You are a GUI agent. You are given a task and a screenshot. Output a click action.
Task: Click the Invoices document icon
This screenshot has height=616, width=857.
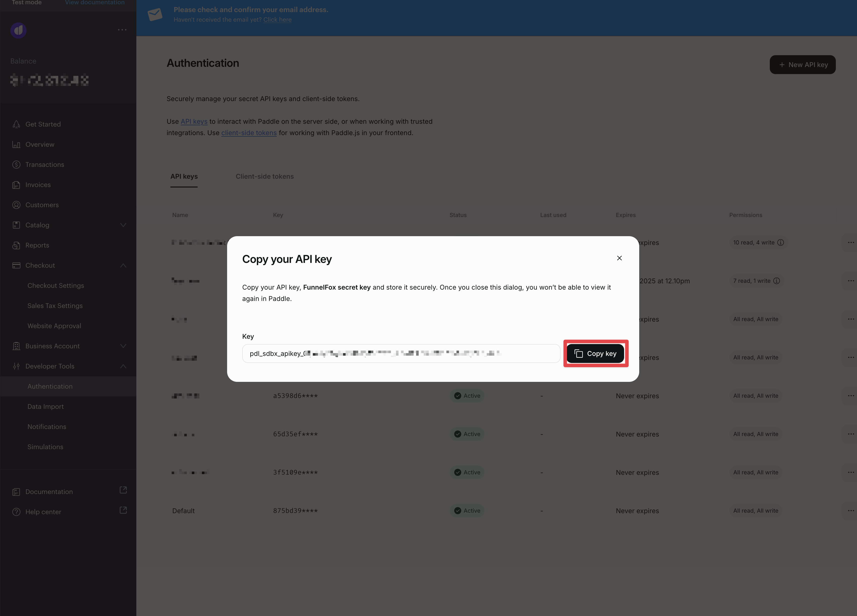click(x=16, y=185)
